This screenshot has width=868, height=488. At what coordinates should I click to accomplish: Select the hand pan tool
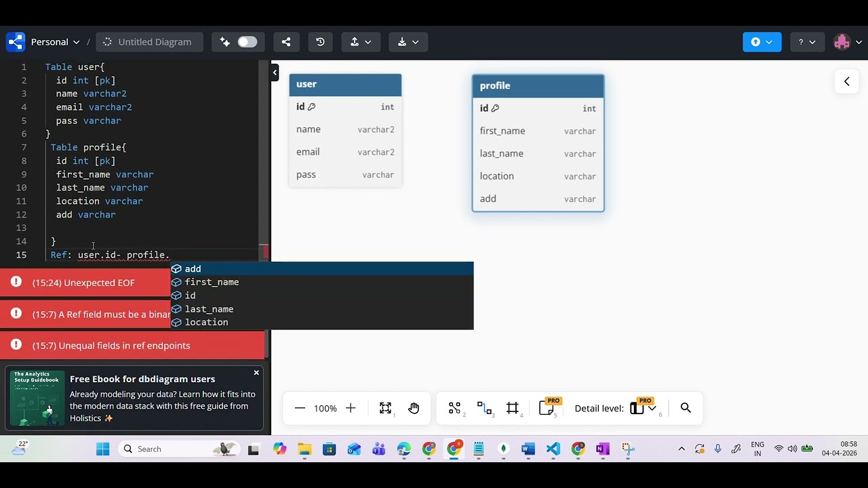[x=414, y=408]
